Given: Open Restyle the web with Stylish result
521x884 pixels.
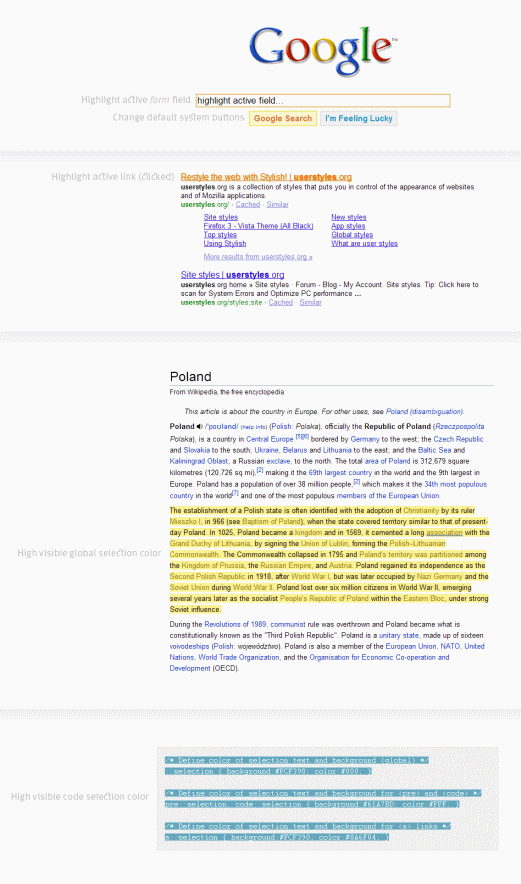Looking at the screenshot, I should tap(266, 177).
